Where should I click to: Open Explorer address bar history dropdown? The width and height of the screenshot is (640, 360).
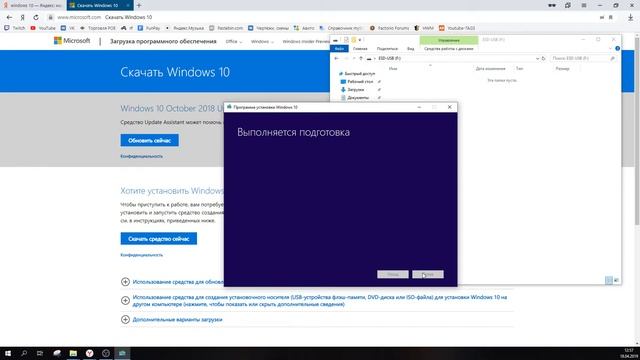pyautogui.click(x=537, y=58)
